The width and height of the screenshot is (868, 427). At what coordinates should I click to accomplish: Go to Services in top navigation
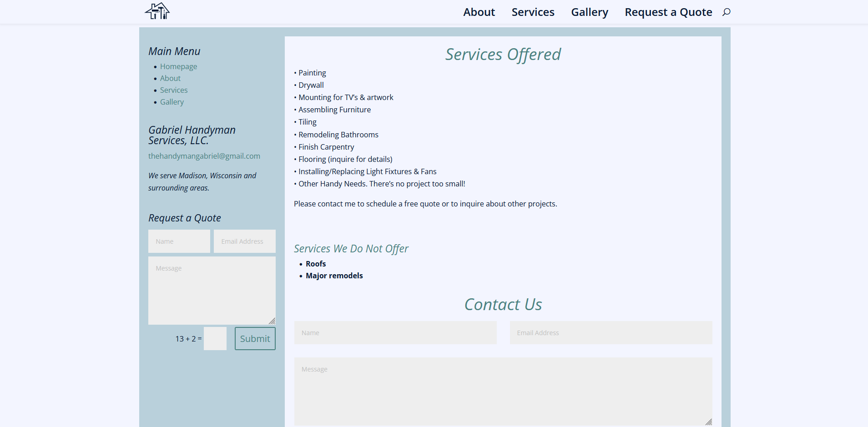pos(533,12)
